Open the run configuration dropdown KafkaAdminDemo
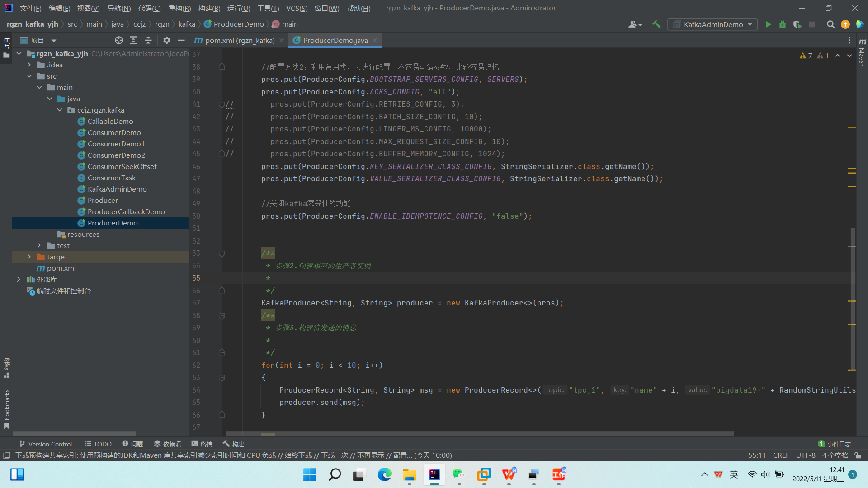868x488 pixels. [712, 24]
